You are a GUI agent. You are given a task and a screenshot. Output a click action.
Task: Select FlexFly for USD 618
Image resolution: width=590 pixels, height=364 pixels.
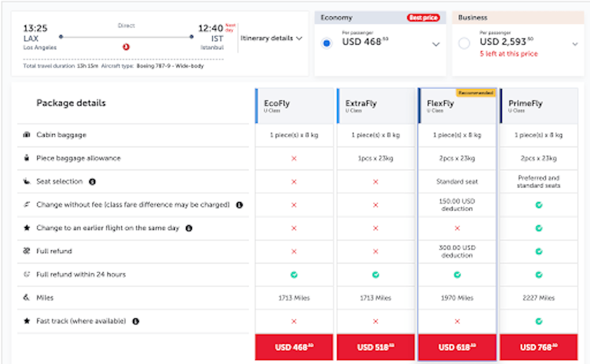(x=457, y=347)
